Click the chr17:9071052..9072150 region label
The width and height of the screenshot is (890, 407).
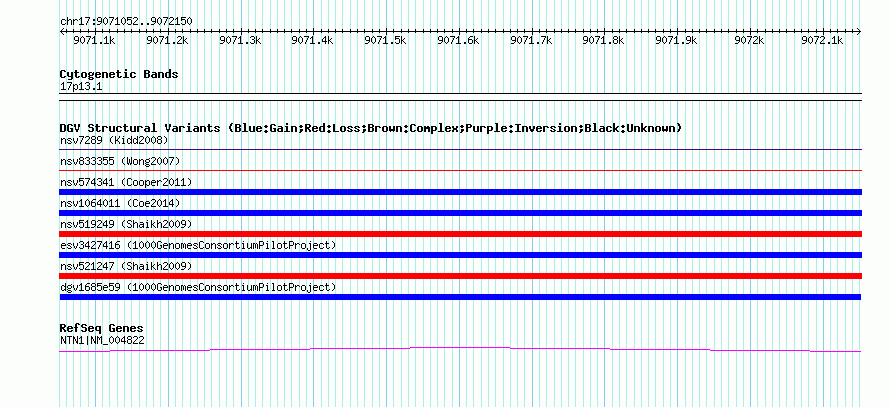coord(126,22)
